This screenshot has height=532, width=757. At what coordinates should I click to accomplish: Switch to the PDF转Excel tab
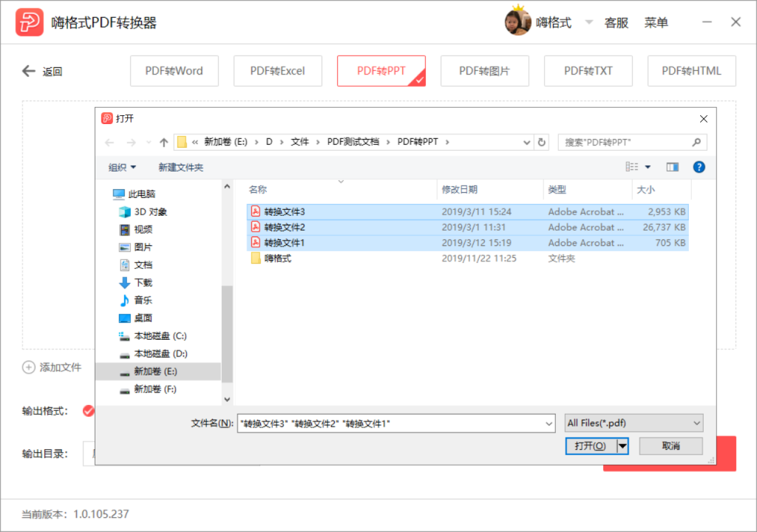click(278, 71)
